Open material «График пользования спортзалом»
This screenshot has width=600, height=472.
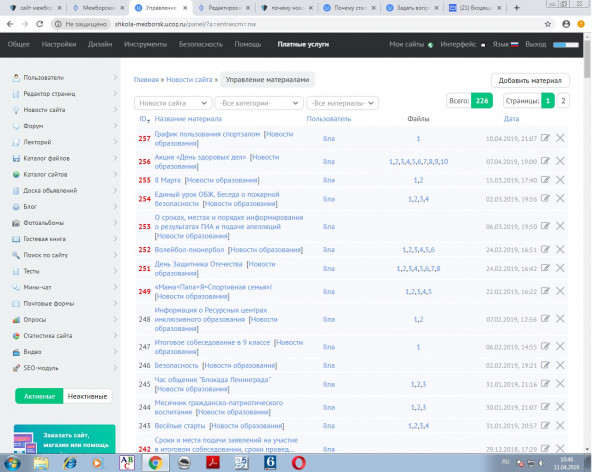(207, 134)
